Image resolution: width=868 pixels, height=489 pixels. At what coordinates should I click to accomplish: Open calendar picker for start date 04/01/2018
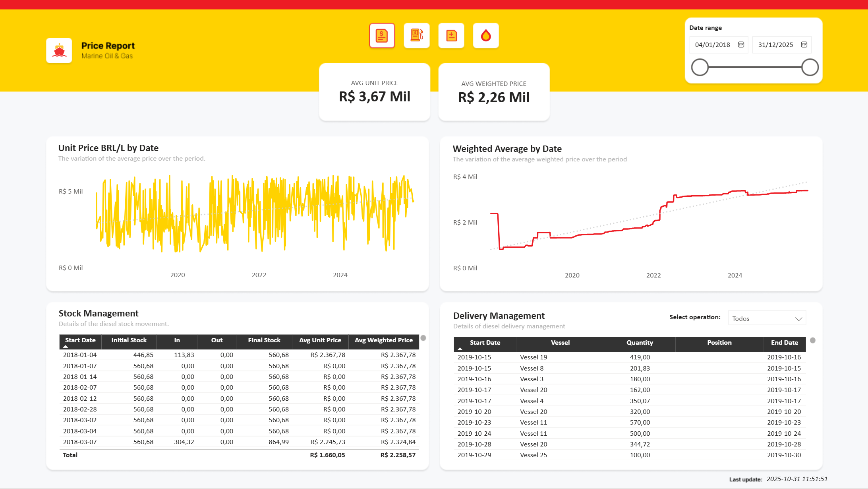point(741,45)
